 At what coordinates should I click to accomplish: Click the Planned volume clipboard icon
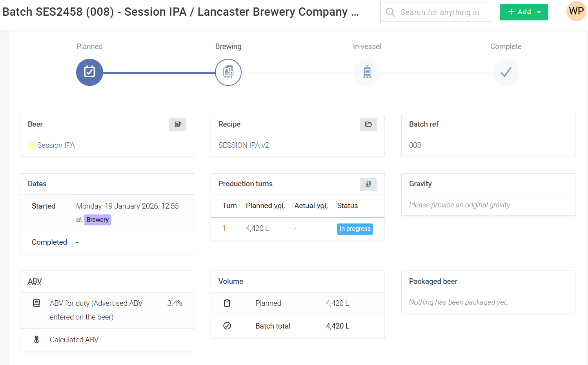pos(227,303)
